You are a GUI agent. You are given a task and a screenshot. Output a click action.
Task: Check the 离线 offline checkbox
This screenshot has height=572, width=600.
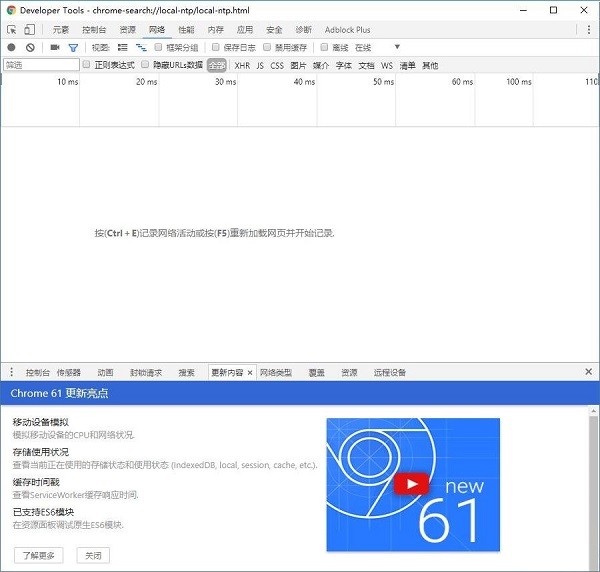point(324,47)
